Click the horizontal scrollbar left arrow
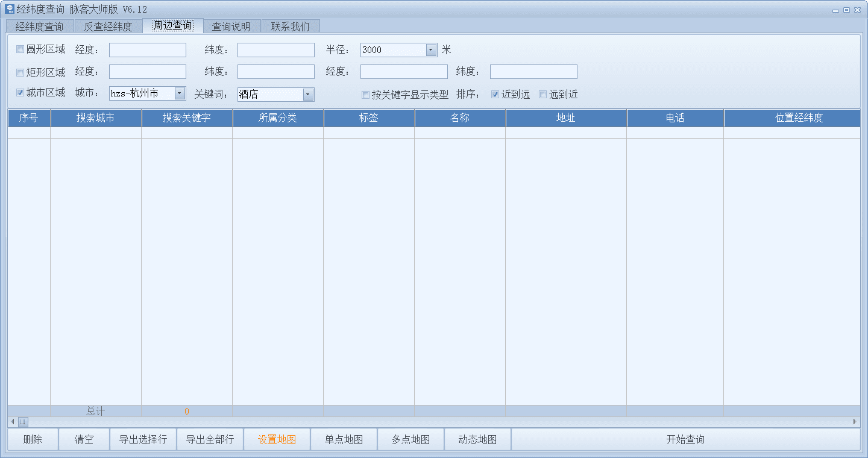This screenshot has width=868, height=458. pyautogui.click(x=13, y=422)
